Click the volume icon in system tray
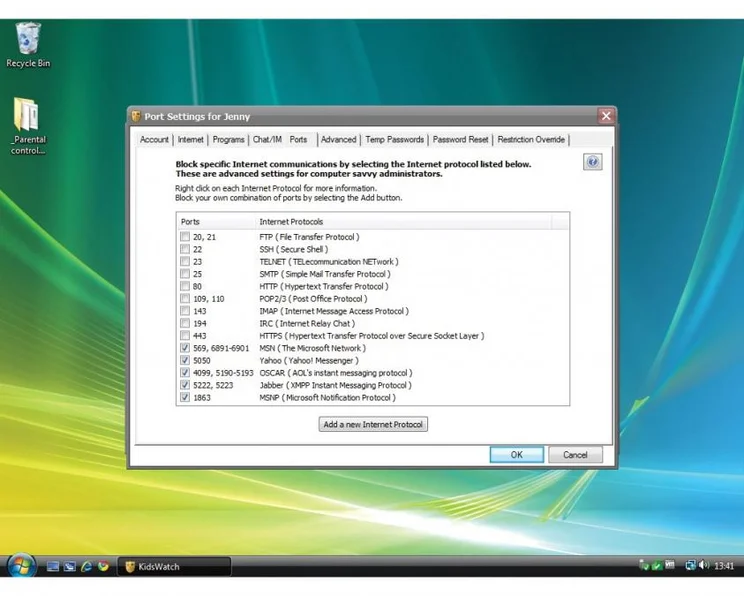Viewport: 744px width, 596px height. (704, 566)
